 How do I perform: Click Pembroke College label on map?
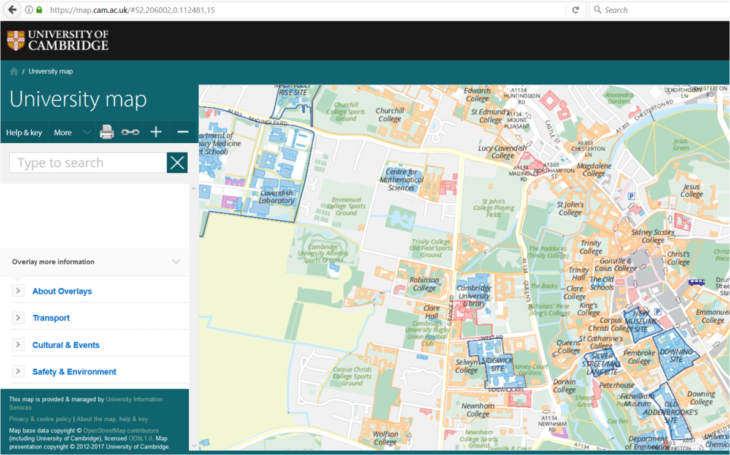point(639,357)
